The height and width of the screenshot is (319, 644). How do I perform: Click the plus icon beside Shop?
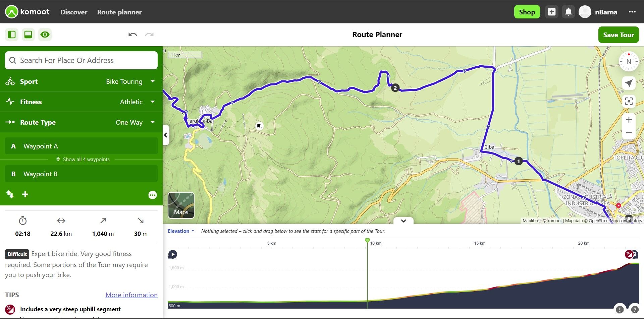pos(552,12)
